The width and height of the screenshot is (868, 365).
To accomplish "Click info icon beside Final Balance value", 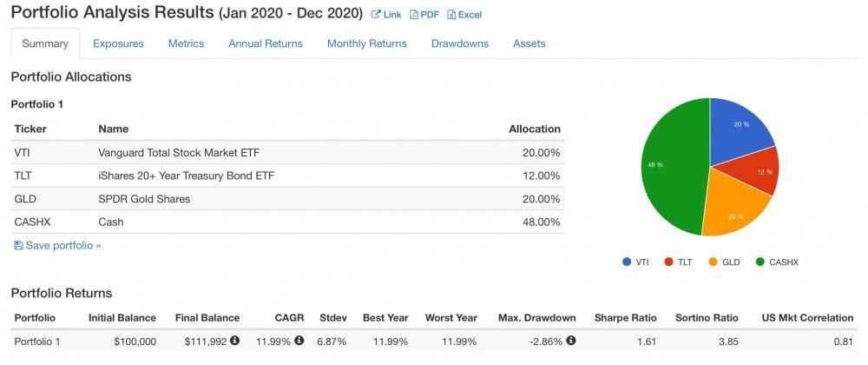I will tap(235, 341).
